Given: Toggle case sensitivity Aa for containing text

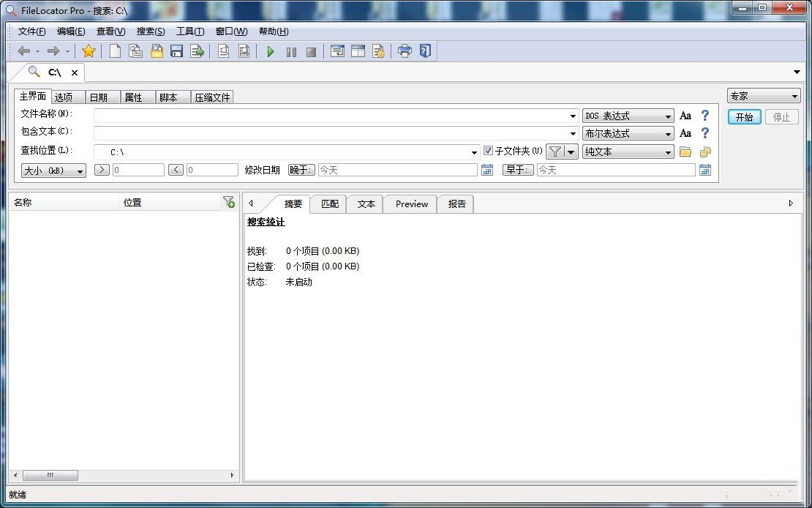Looking at the screenshot, I should tap(685, 133).
